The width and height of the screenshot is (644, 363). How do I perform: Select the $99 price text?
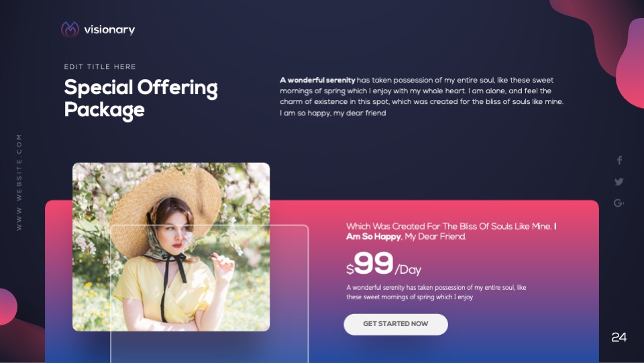370,264
